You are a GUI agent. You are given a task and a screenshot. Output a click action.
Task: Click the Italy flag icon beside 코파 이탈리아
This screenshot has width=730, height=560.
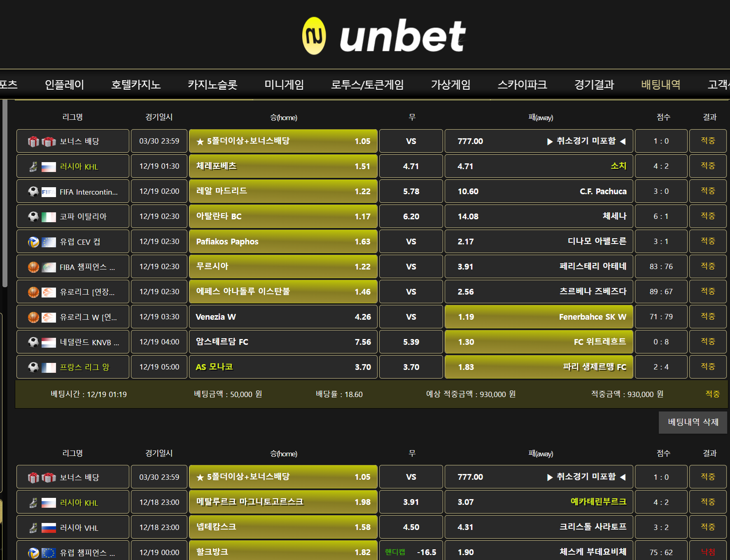[x=49, y=217]
